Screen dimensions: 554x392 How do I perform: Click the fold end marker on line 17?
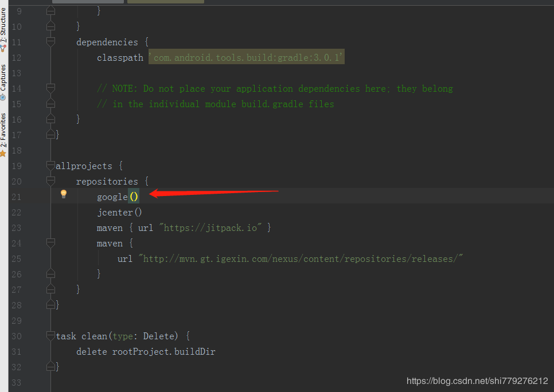(50, 134)
